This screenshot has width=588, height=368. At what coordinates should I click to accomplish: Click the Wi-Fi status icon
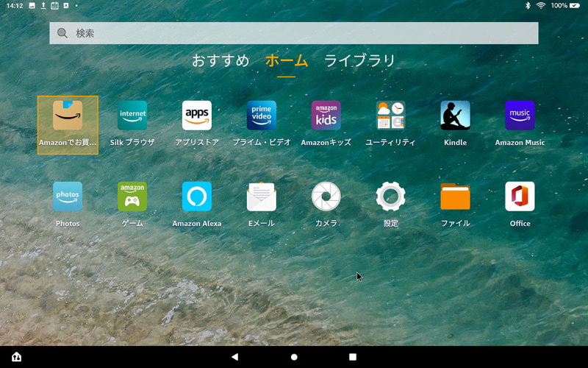[x=541, y=5]
